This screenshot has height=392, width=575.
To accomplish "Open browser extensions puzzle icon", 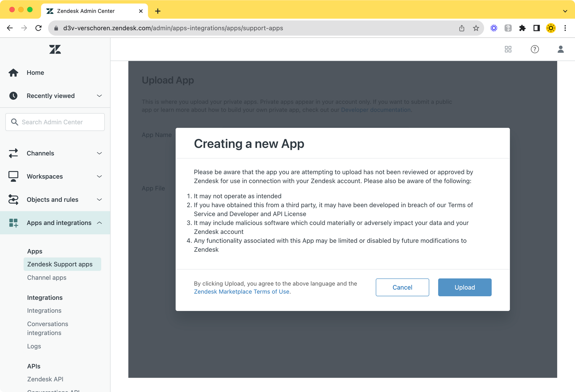I will (522, 28).
